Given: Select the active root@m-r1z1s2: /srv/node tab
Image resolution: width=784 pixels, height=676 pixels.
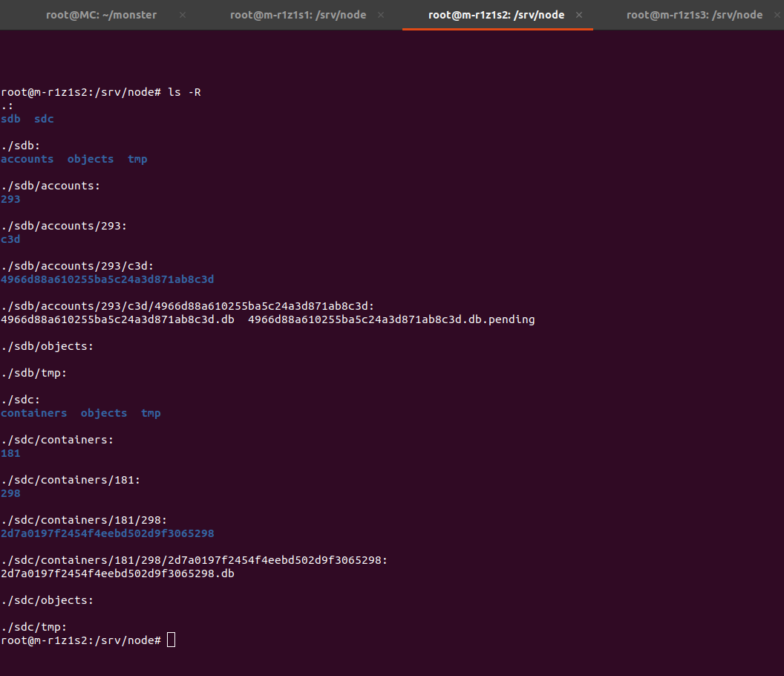Looking at the screenshot, I should tap(496, 15).
